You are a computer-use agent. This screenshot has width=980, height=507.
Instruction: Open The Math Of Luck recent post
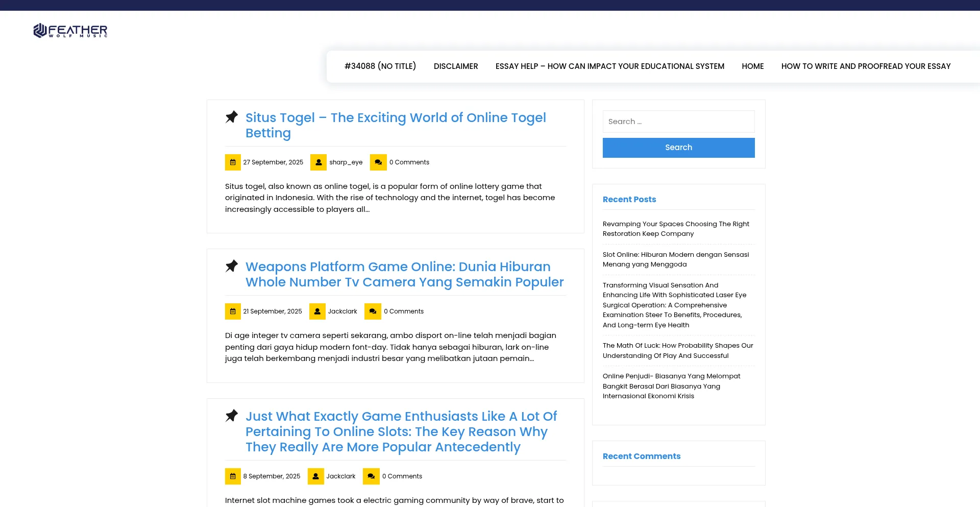pyautogui.click(x=678, y=351)
